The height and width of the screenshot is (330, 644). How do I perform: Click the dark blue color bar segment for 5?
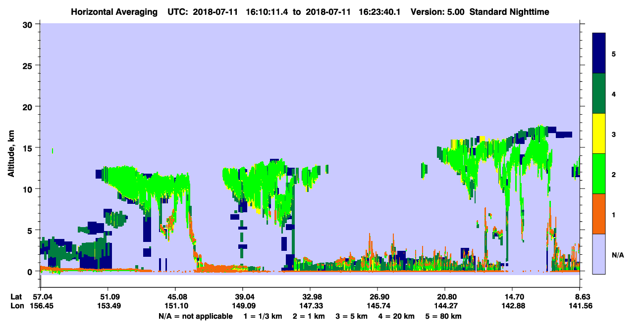pos(599,53)
